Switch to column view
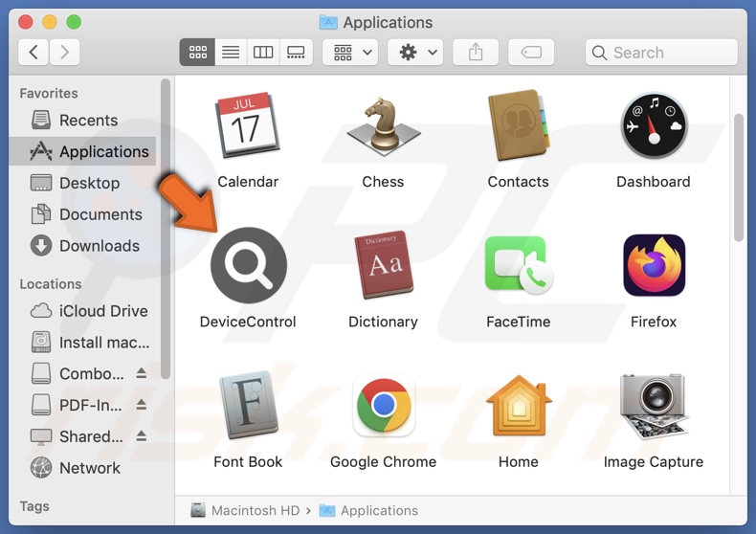Screen dimensions: 756x534 pos(263,52)
